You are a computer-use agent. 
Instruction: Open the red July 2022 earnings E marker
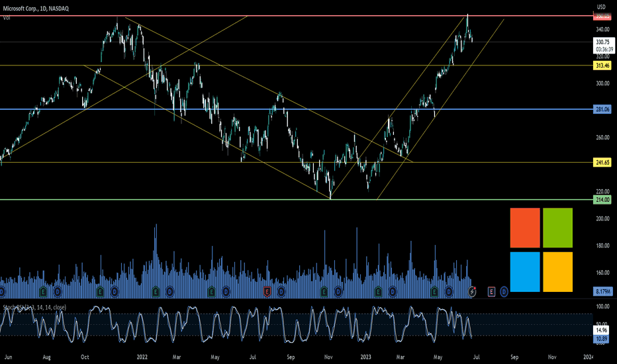pyautogui.click(x=267, y=292)
